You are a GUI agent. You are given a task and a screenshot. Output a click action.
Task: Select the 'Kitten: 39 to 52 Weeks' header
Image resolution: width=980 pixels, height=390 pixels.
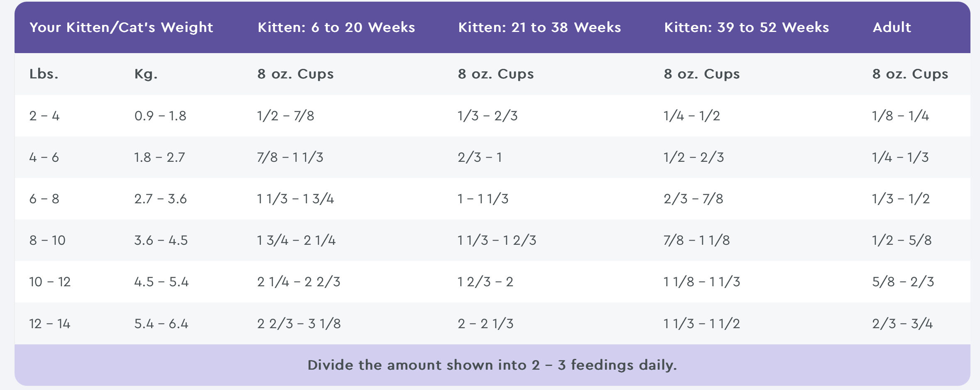coord(746,27)
